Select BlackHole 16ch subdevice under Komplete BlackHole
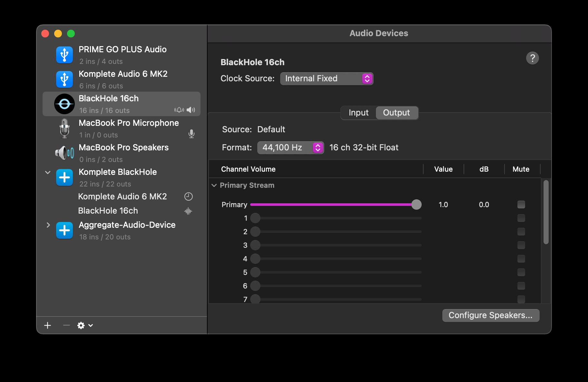This screenshot has width=588, height=382. (x=108, y=211)
